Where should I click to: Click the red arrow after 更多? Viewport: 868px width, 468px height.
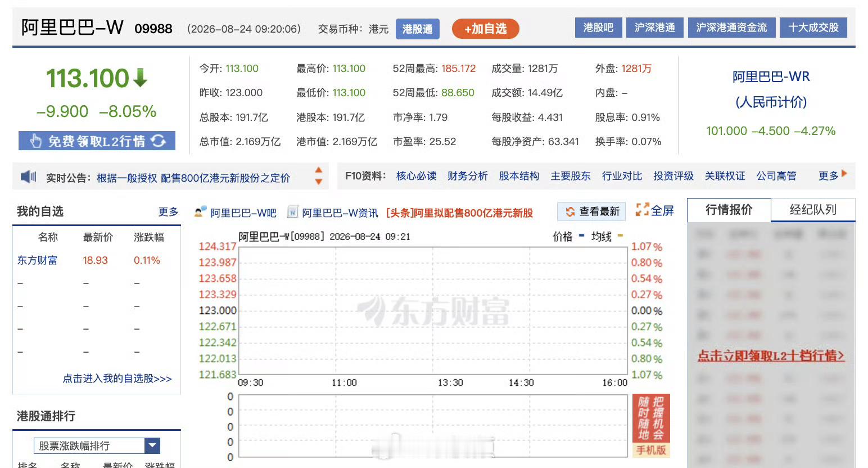click(x=844, y=174)
